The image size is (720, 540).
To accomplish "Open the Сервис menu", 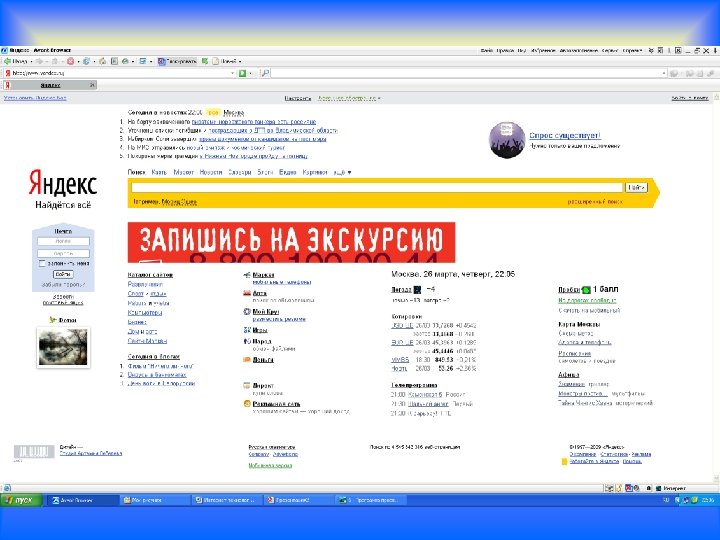I will 610,51.
